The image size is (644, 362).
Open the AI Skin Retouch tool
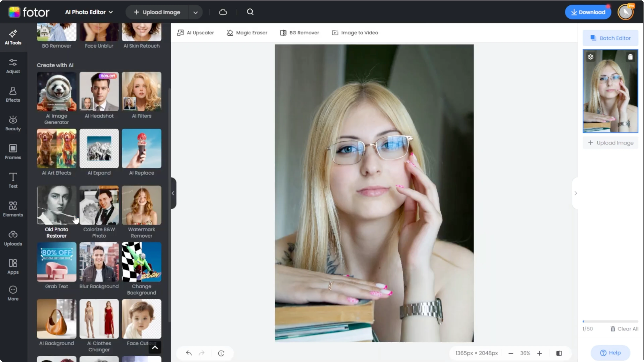[x=142, y=36]
